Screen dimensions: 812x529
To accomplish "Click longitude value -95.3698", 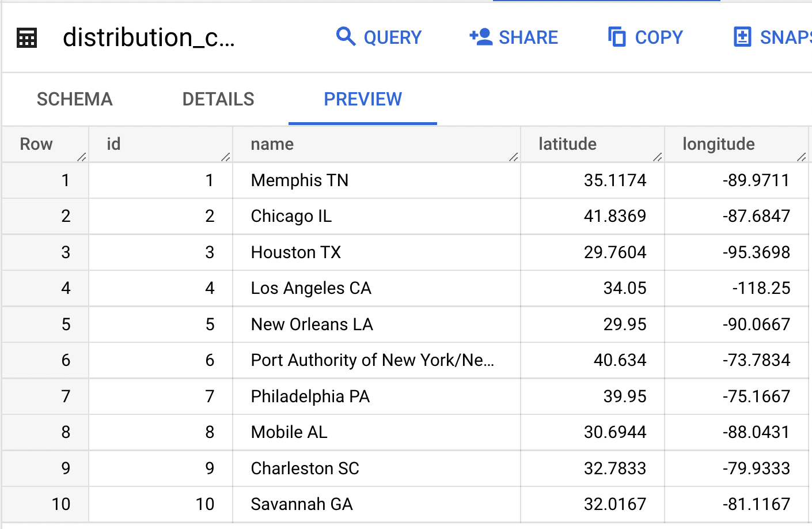I will tap(756, 252).
